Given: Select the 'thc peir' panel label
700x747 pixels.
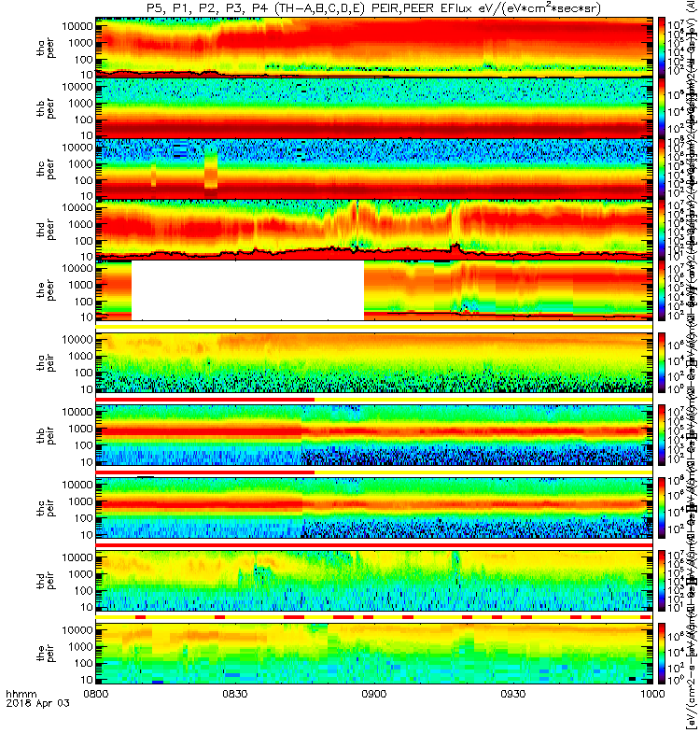Looking at the screenshot, I should pos(46,508).
